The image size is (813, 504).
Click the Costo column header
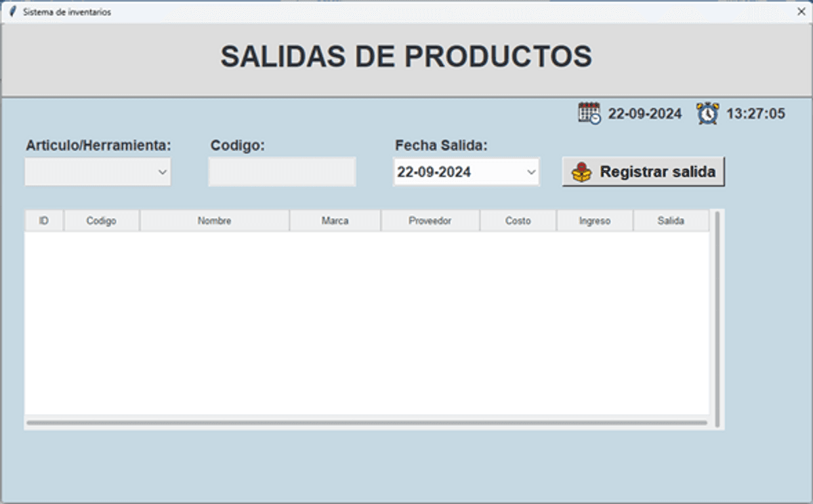[x=518, y=221]
